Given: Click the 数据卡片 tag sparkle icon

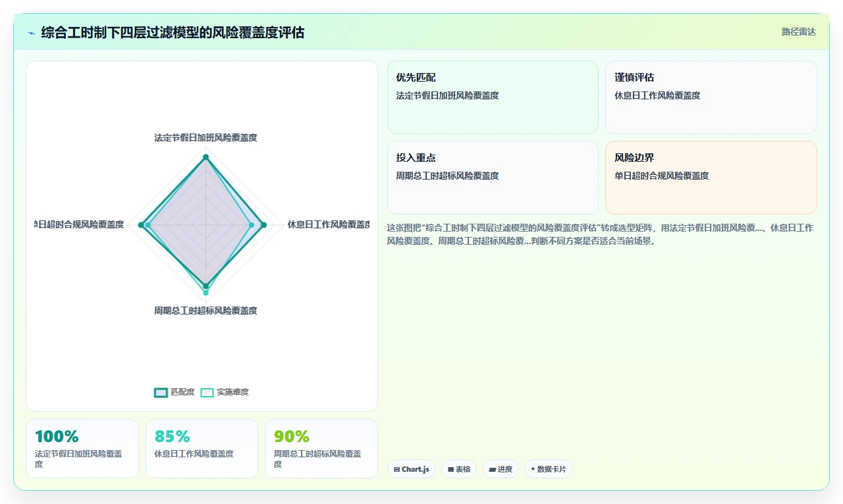Looking at the screenshot, I should (x=533, y=469).
